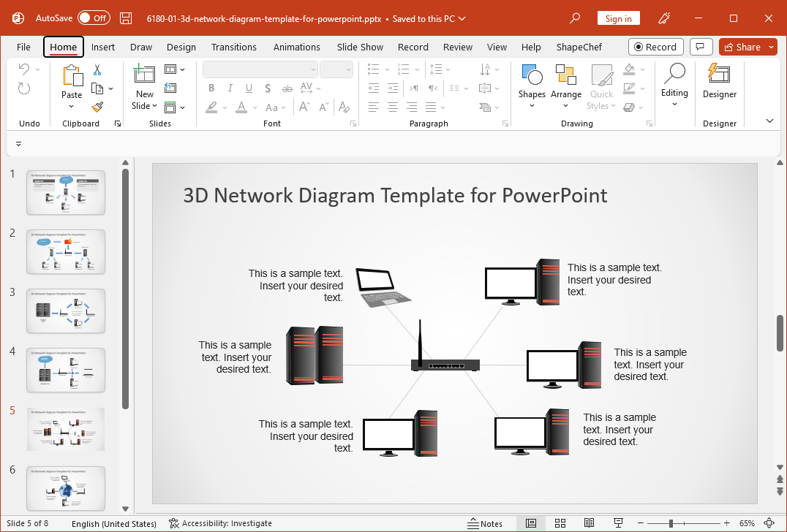This screenshot has height=532, width=787.
Task: Open the Transitions tab
Action: click(x=234, y=47)
